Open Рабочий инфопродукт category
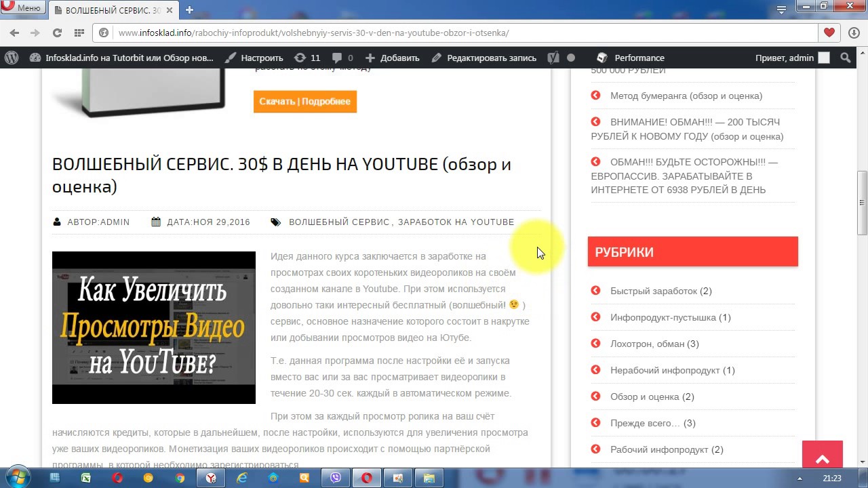Screen dimensions: 868x488 (x=659, y=449)
